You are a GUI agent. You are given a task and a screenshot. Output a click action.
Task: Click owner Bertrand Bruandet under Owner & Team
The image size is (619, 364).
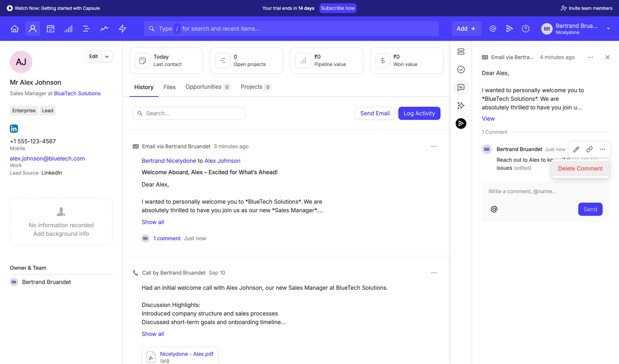coord(46,282)
